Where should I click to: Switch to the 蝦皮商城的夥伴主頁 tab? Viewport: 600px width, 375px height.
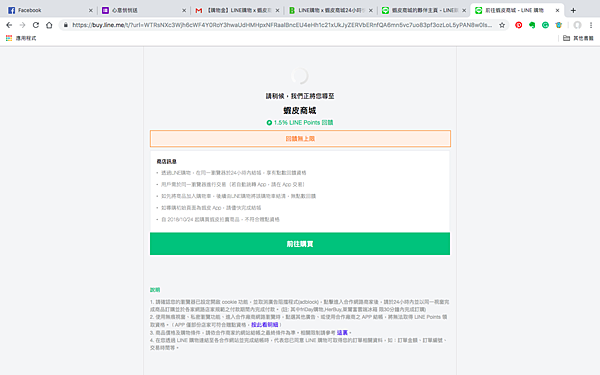pos(423,10)
